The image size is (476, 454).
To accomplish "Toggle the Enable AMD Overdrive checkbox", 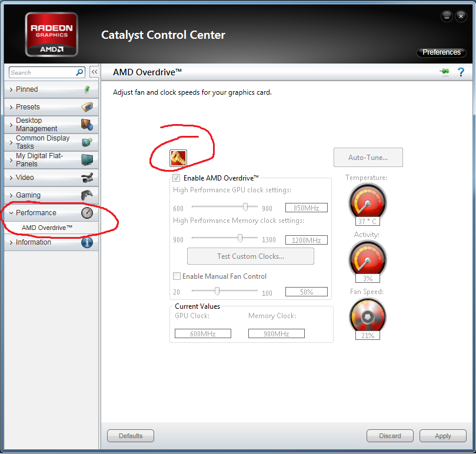I will [x=177, y=178].
